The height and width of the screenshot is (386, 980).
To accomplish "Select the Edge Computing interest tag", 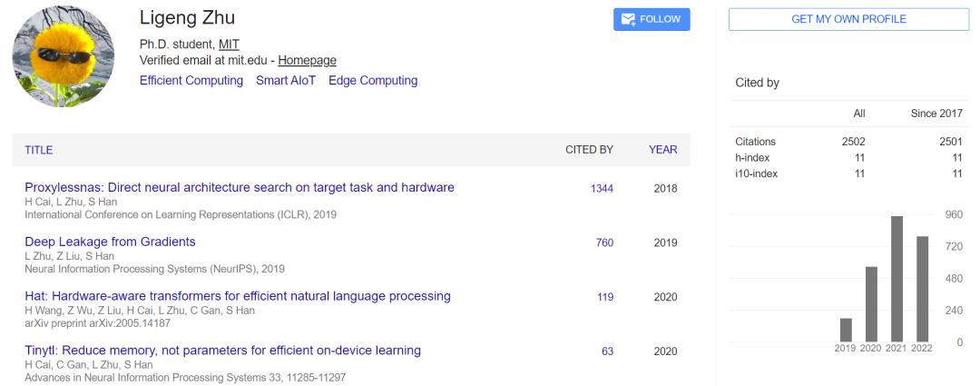I will pos(373,80).
